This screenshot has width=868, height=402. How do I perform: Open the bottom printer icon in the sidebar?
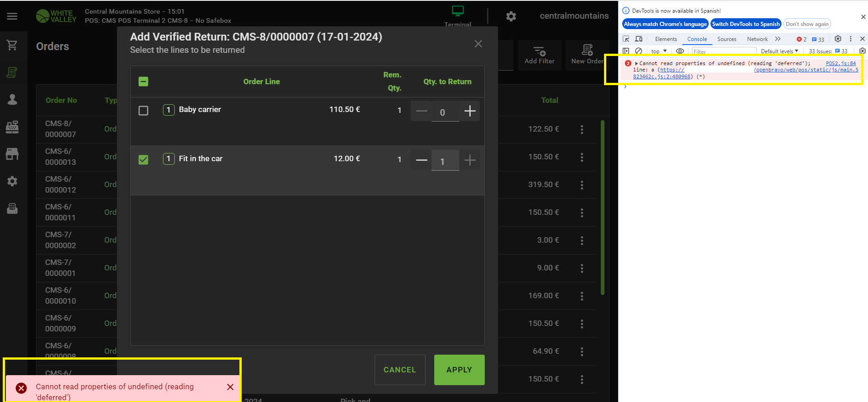pos(12,209)
